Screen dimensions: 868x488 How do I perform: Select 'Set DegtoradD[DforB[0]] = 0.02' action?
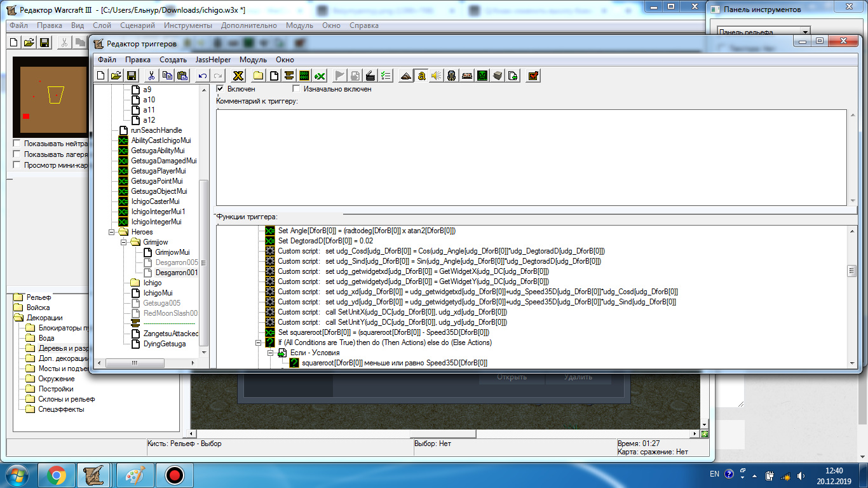point(325,241)
